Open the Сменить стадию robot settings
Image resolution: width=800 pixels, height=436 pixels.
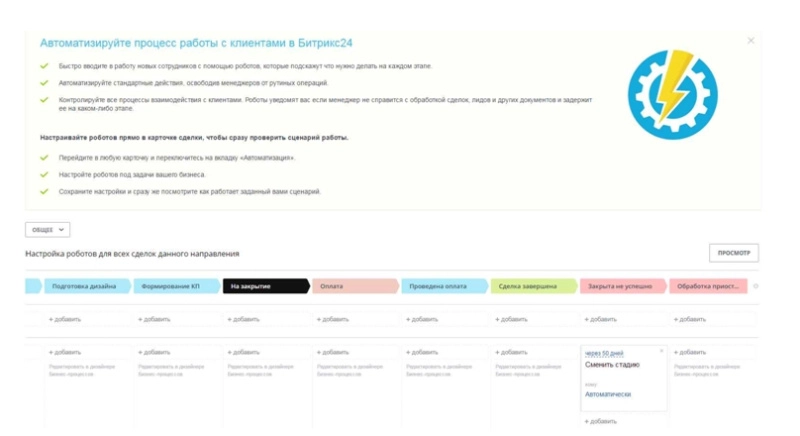(x=612, y=365)
